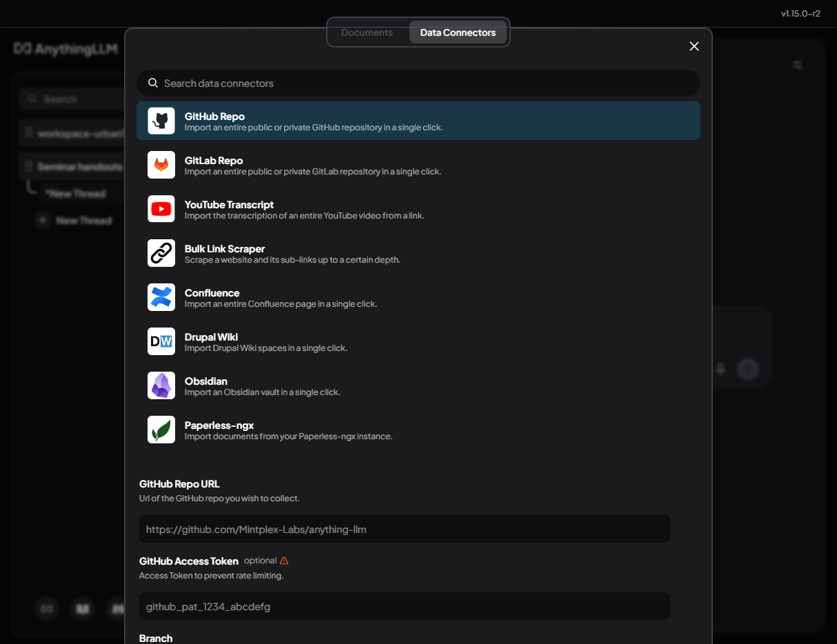Click 'Scrape a website and its sub-links' description
Image resolution: width=837 pixels, height=644 pixels.
pos(292,260)
